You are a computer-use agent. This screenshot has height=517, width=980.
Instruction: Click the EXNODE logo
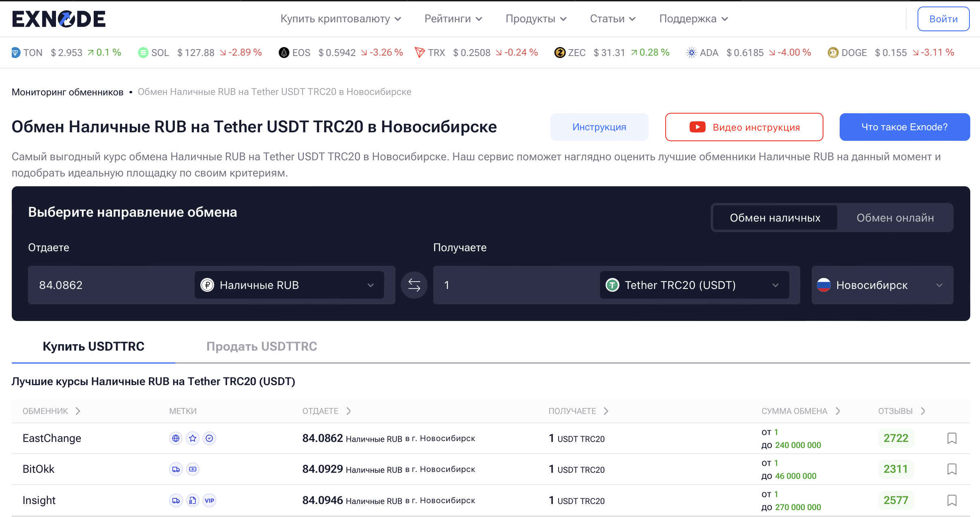click(x=59, y=19)
